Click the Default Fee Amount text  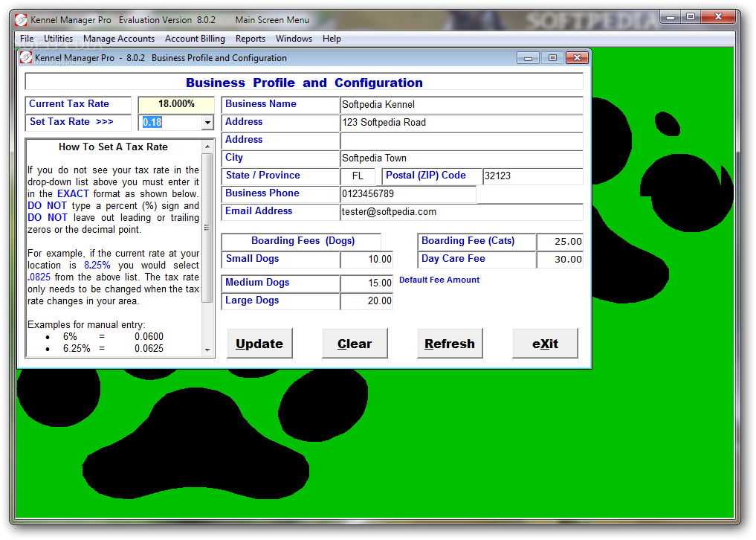439,280
